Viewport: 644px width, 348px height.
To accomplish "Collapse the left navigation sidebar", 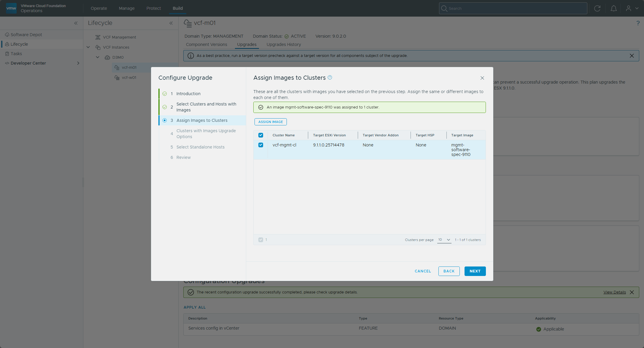I will point(76,23).
